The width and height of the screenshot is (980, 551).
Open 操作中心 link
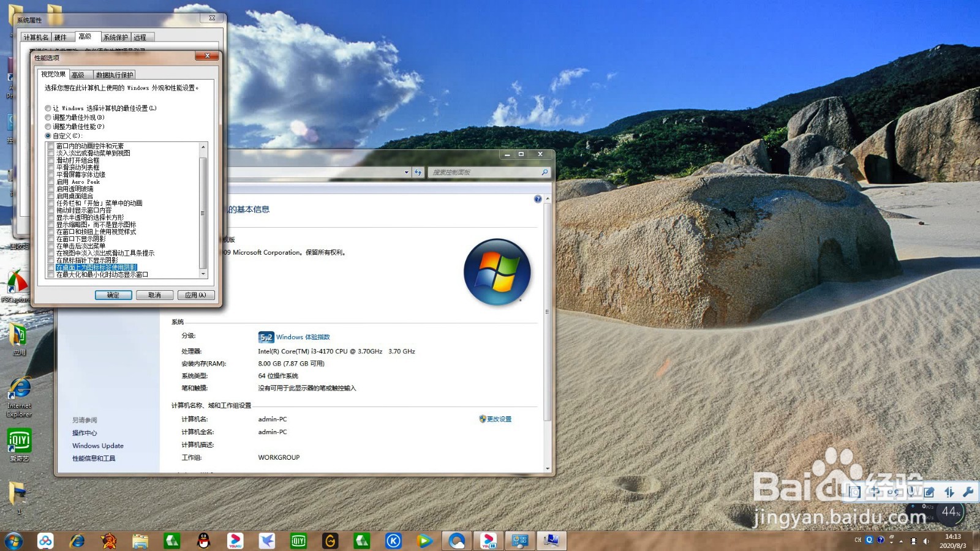(85, 433)
